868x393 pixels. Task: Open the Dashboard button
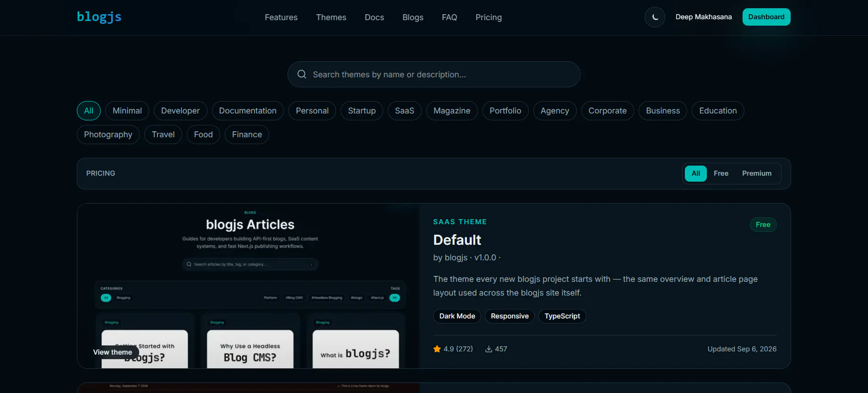[x=766, y=17]
